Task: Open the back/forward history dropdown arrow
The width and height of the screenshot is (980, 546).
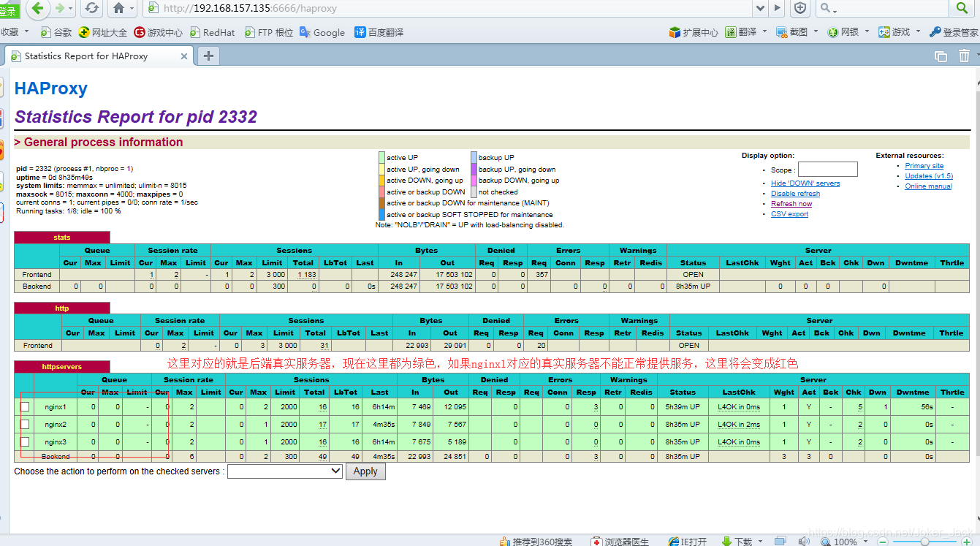Action: (71, 8)
